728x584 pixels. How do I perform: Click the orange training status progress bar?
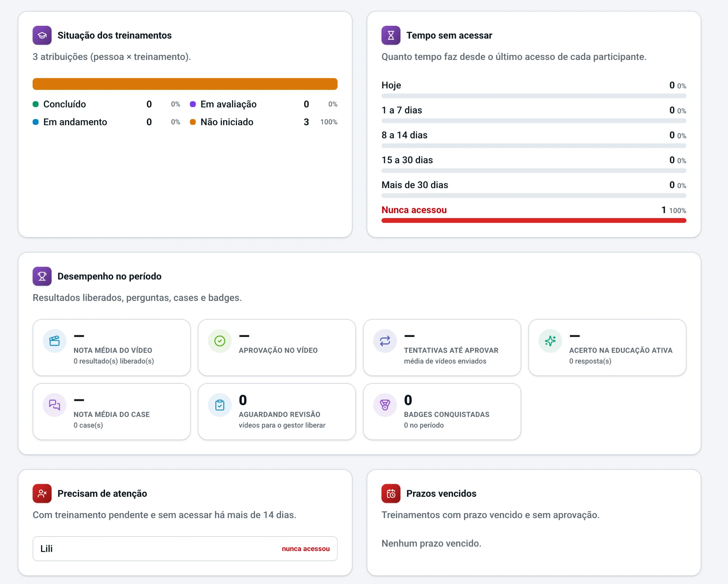pyautogui.click(x=185, y=84)
